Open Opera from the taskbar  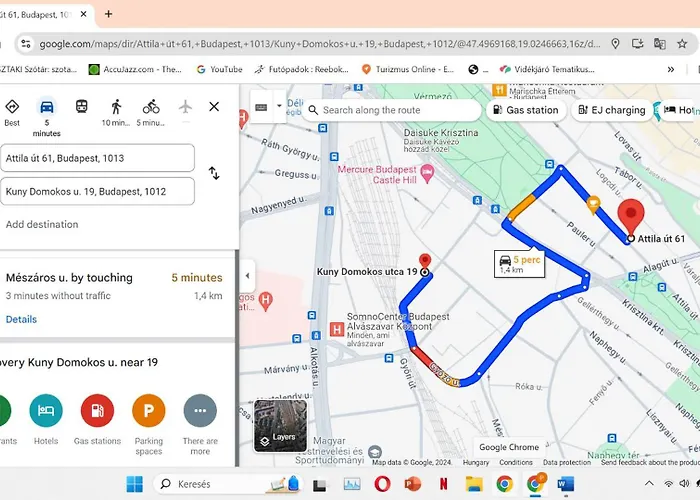click(382, 484)
